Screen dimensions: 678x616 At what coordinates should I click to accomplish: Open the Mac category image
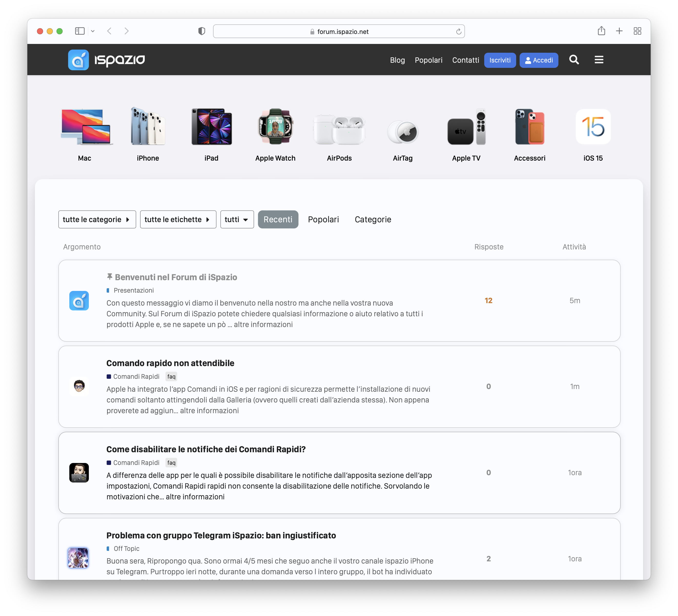coord(87,127)
